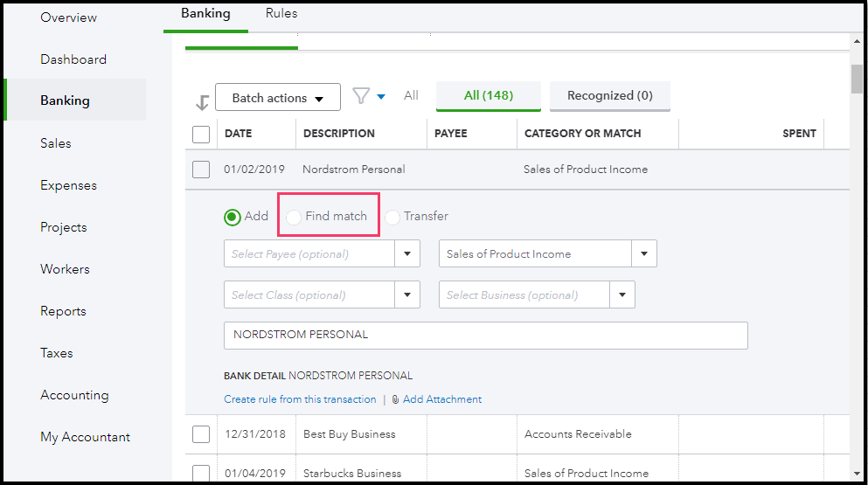868x485 pixels.
Task: Click the funnel filter icon
Action: click(361, 96)
